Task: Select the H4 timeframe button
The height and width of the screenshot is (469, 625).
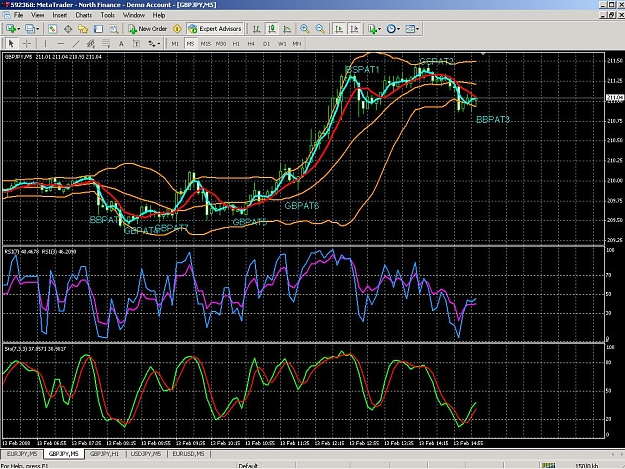Action: tap(251, 43)
